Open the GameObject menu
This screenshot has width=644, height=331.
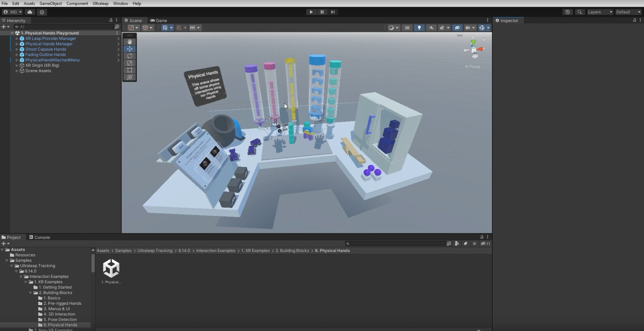click(50, 3)
